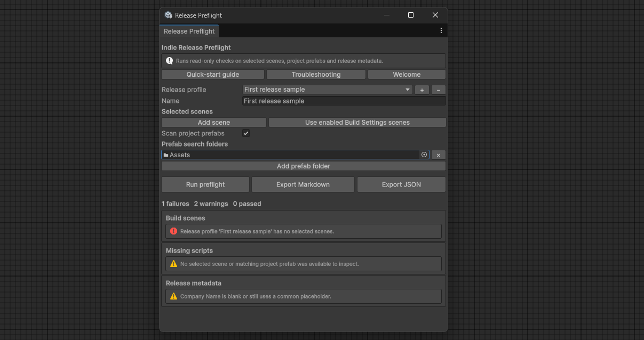
Task: Toggle the Scan project prefabs checkbox
Action: 246,133
